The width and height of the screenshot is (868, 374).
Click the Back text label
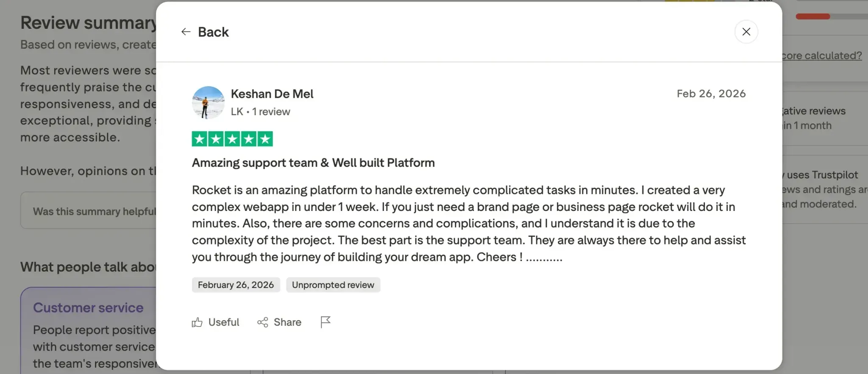(x=213, y=32)
